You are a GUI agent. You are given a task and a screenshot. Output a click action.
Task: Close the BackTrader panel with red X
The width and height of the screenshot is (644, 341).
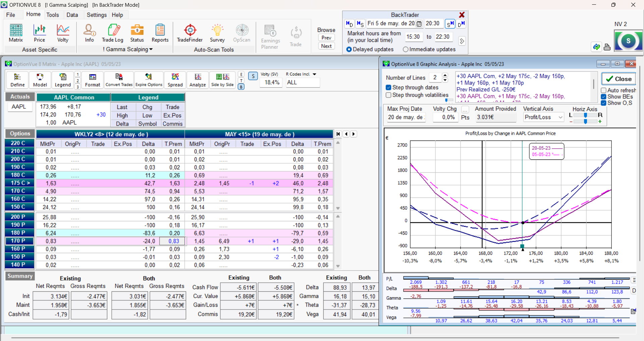[x=462, y=15]
